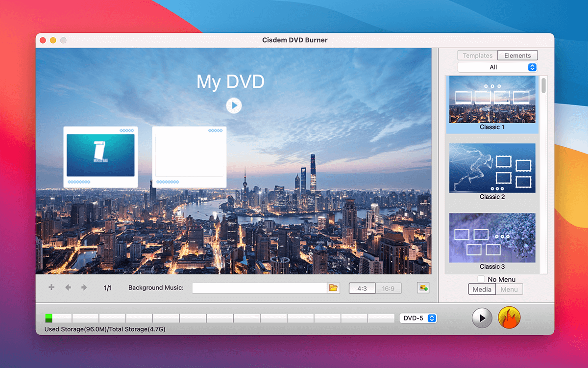Switch to the Media tab

tap(482, 289)
